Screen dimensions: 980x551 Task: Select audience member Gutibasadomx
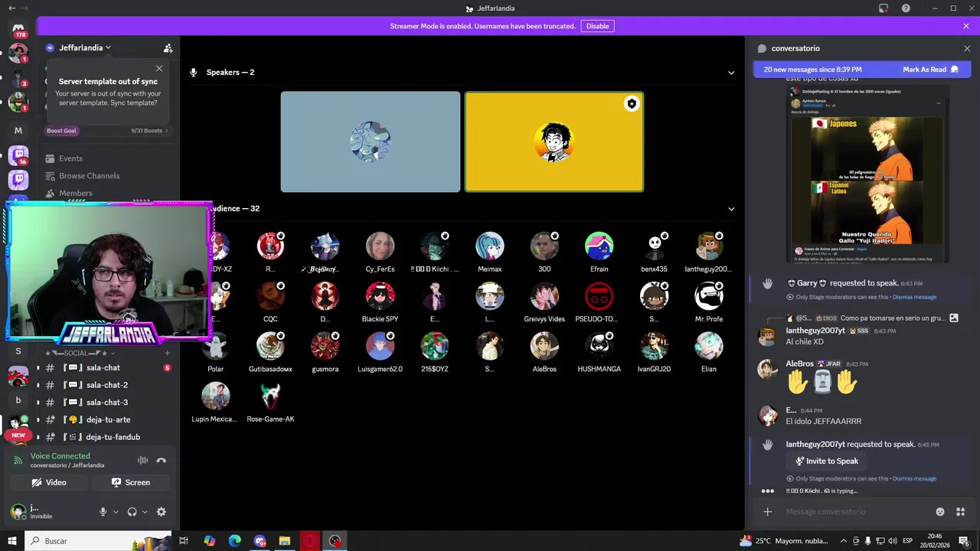[x=270, y=352]
